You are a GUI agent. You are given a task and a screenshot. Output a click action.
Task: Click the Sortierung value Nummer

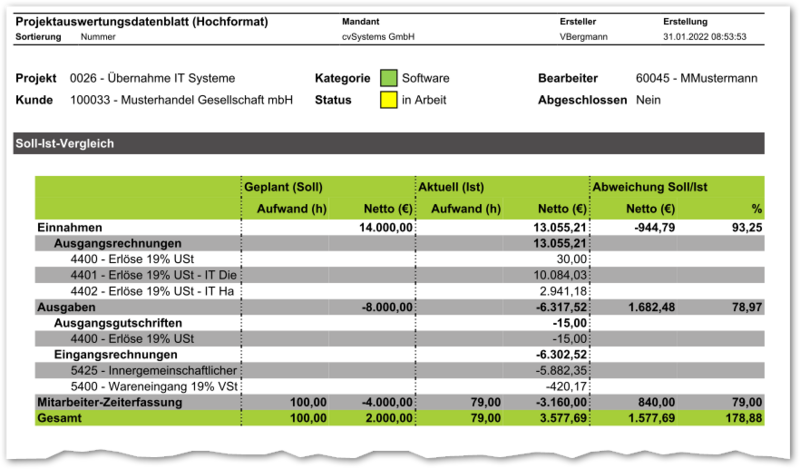(98, 37)
